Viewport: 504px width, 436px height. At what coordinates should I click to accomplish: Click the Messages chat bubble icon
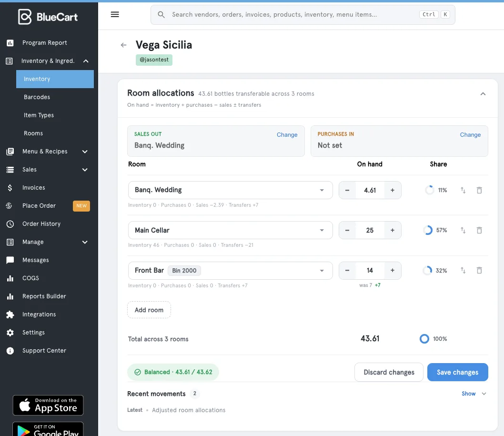coord(10,260)
